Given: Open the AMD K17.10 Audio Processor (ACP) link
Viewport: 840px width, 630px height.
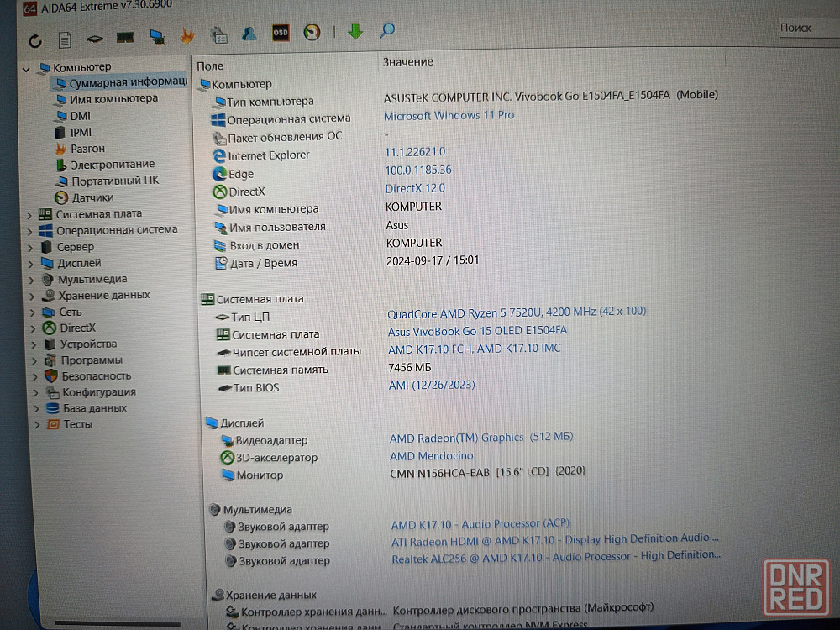Looking at the screenshot, I should 480,524.
